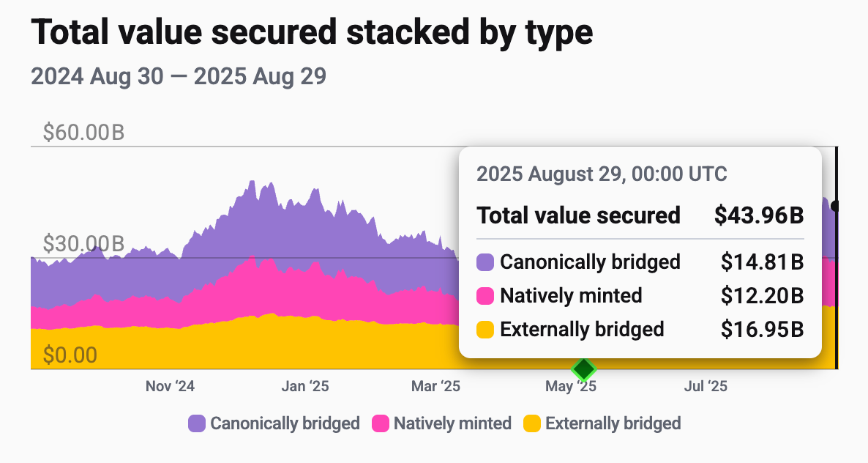Click pink legend swatch for Natively minted

click(381, 423)
